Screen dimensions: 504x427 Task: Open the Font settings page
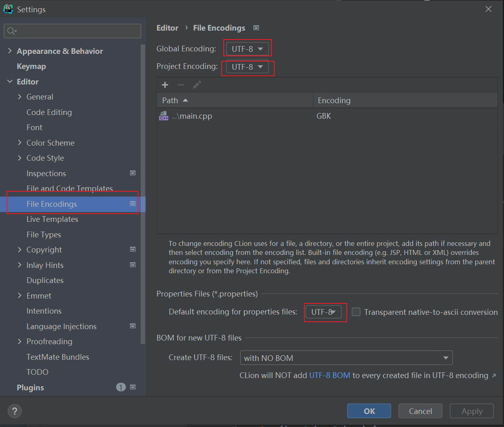tap(34, 127)
